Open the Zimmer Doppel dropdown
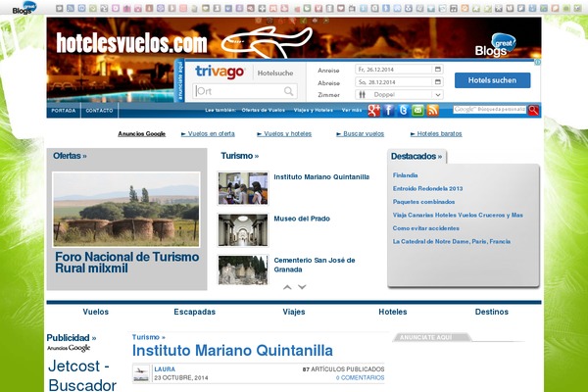This screenshot has width=588, height=392. 400,94
